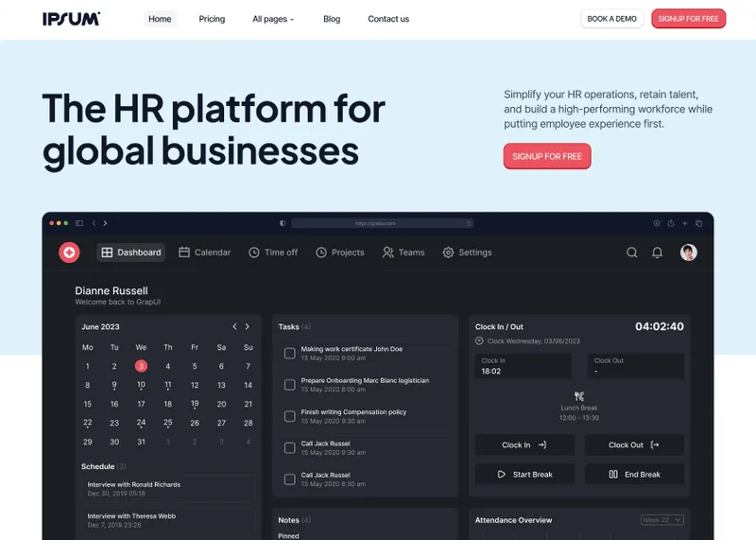Click the 04:02:40 timer display
This screenshot has height=540, width=756.
click(659, 326)
